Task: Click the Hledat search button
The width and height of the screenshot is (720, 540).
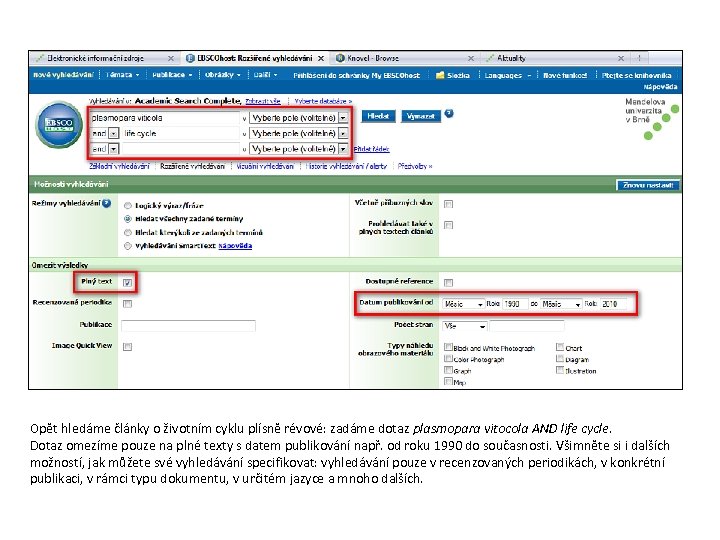Action: 378,116
